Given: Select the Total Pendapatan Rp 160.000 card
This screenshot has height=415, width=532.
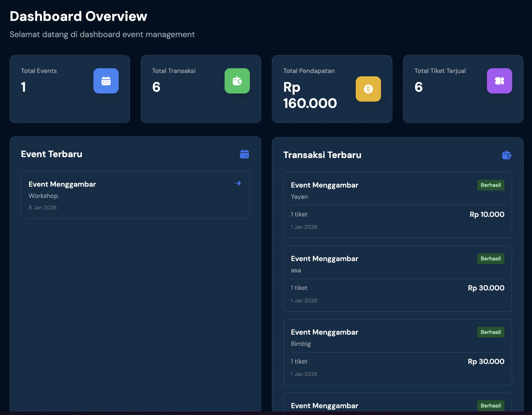Looking at the screenshot, I should coord(332,89).
